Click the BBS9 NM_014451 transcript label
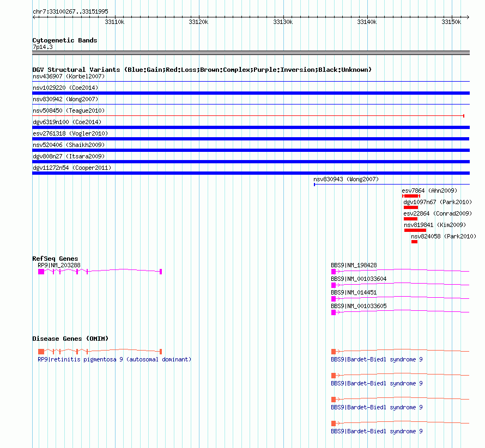Screen dimensions: 485x448 tap(354, 292)
